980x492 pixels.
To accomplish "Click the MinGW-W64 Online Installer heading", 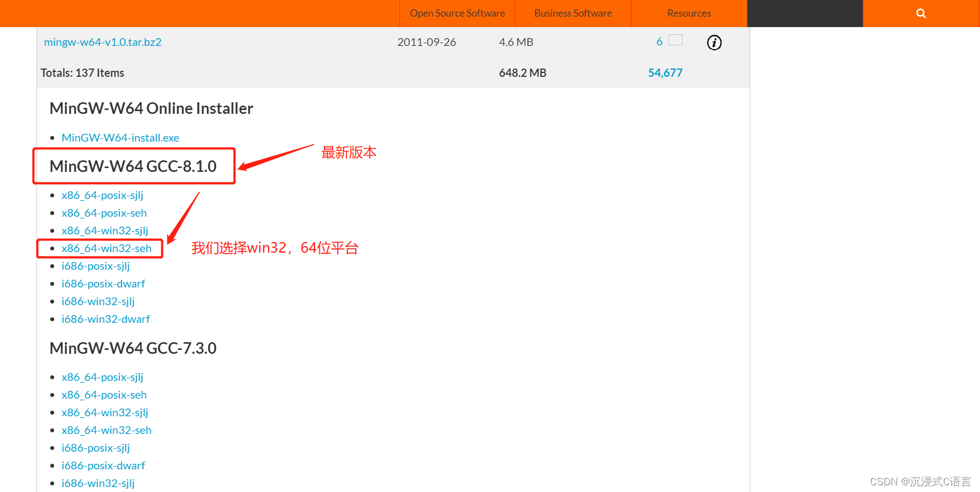I will pyautogui.click(x=151, y=108).
